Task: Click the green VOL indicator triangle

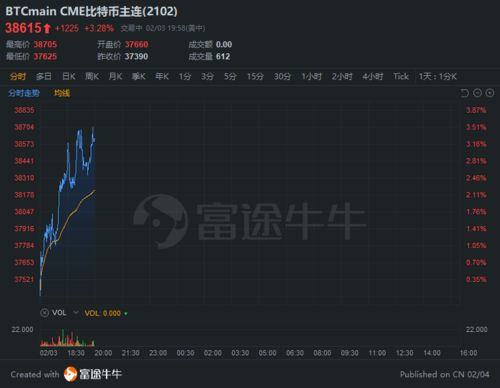Action: [126, 314]
